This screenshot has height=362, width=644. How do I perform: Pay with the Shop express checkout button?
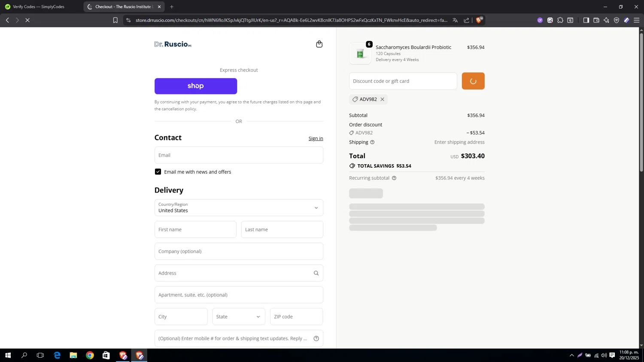coord(196,86)
